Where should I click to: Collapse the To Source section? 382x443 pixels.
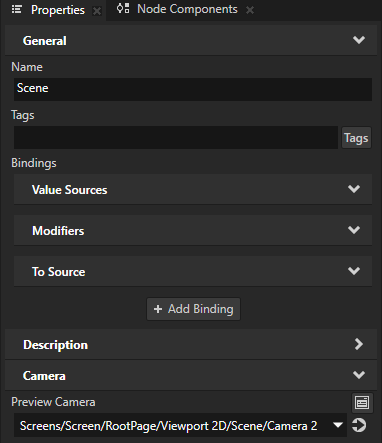coord(354,271)
